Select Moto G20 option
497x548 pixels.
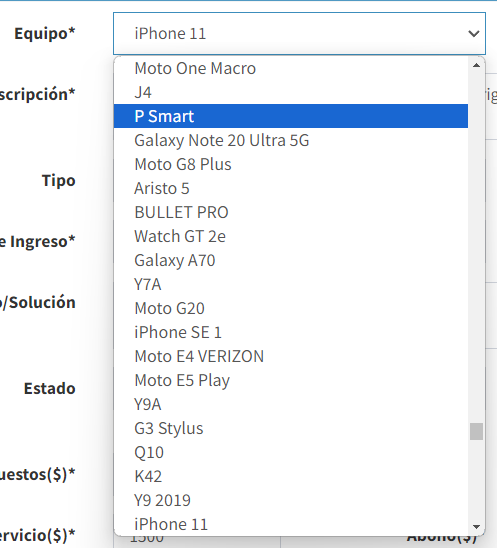pos(291,308)
